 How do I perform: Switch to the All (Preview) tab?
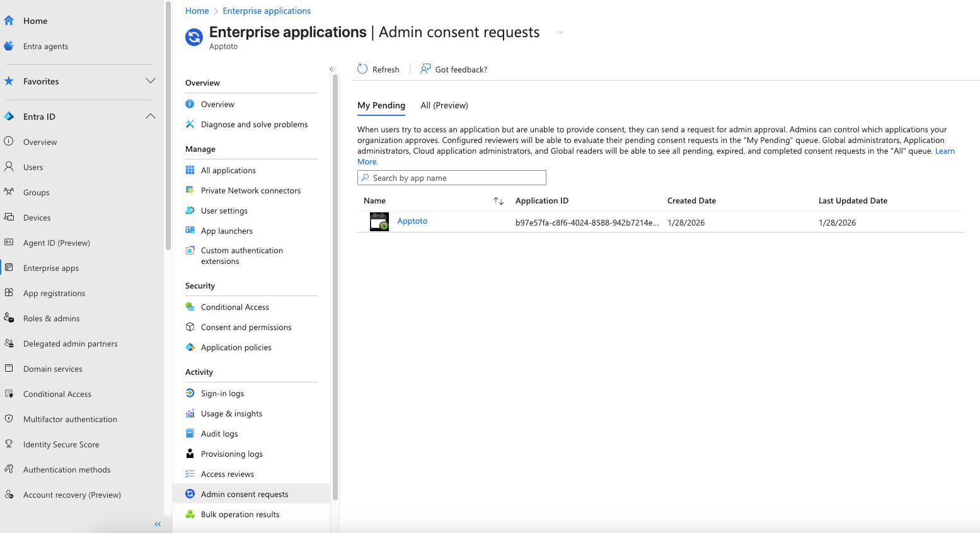tap(444, 105)
